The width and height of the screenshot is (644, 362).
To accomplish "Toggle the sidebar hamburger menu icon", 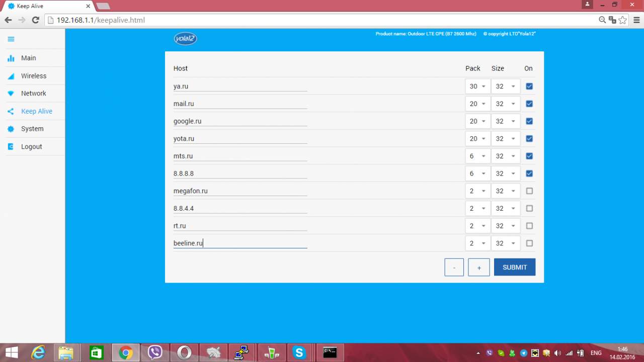I will click(x=11, y=39).
